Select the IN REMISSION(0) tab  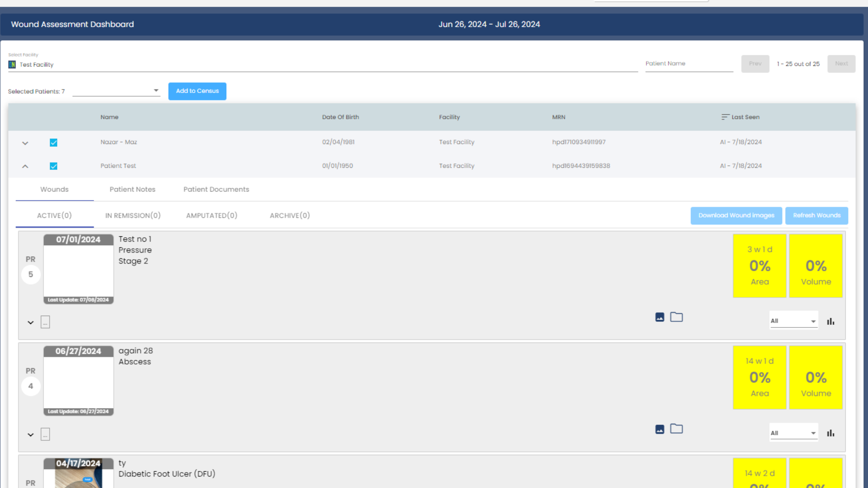[x=133, y=216]
